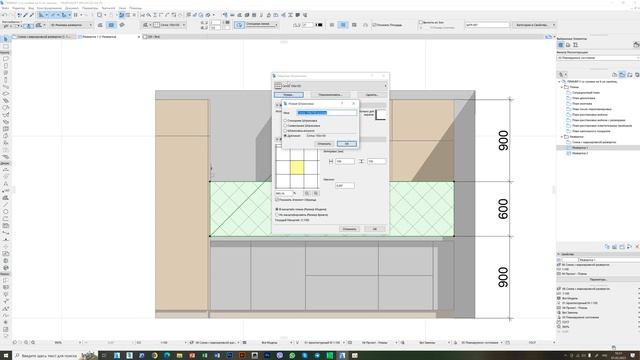Open Фильтр Реконструкции dropdown in right panel
Image resolution: width=640 pixels, height=360 pixels.
coord(598,58)
